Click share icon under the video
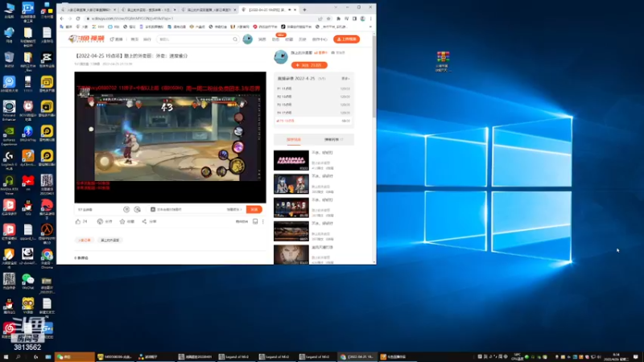This screenshot has width=644, height=362. (x=144, y=222)
